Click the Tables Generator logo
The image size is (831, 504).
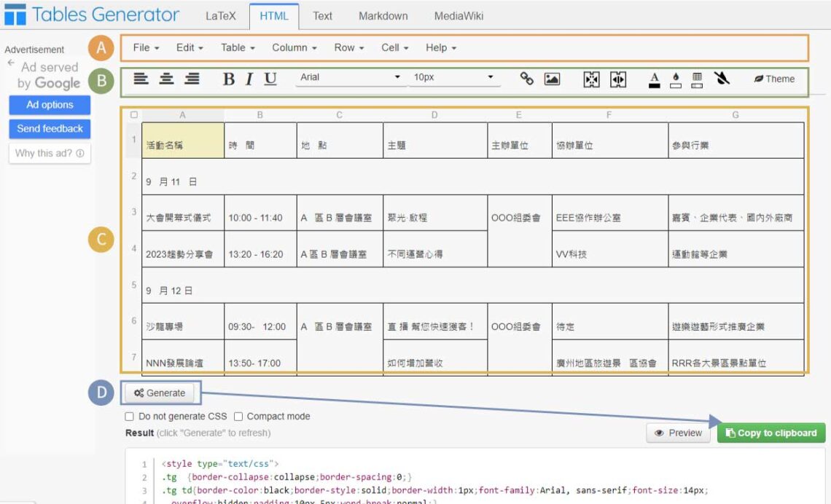(92, 15)
